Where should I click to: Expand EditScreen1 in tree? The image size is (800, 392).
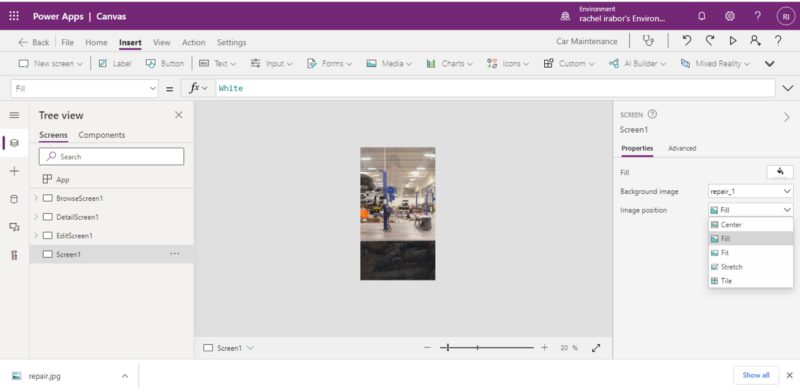(36, 235)
